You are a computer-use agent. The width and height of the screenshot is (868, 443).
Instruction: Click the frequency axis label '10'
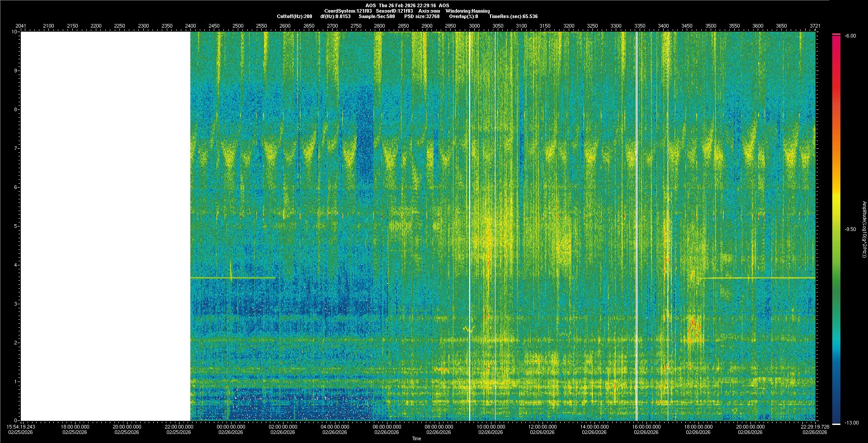pos(14,32)
